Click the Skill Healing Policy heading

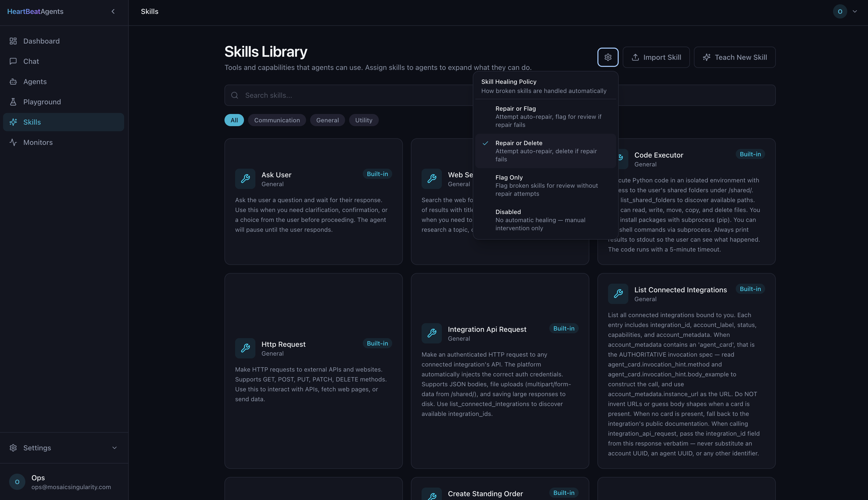tap(509, 82)
